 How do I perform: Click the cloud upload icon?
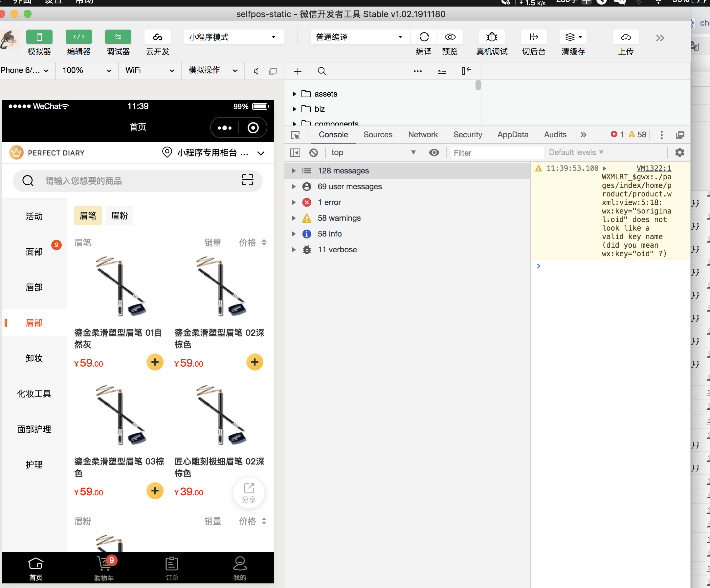626,37
